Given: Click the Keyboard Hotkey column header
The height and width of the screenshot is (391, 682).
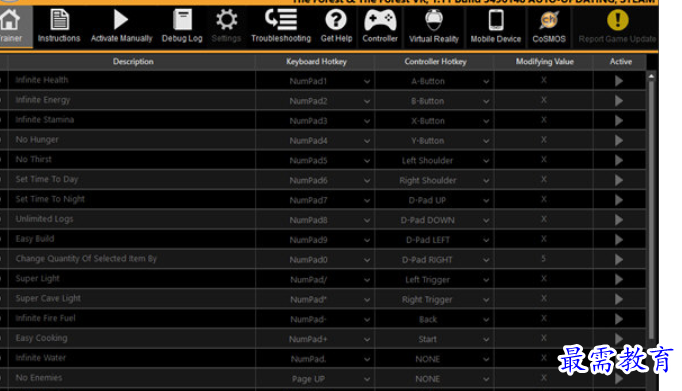Looking at the screenshot, I should [x=316, y=62].
